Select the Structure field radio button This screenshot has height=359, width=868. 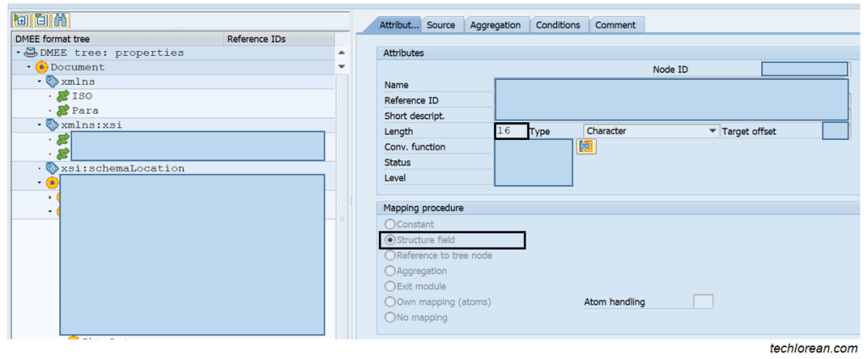point(390,240)
